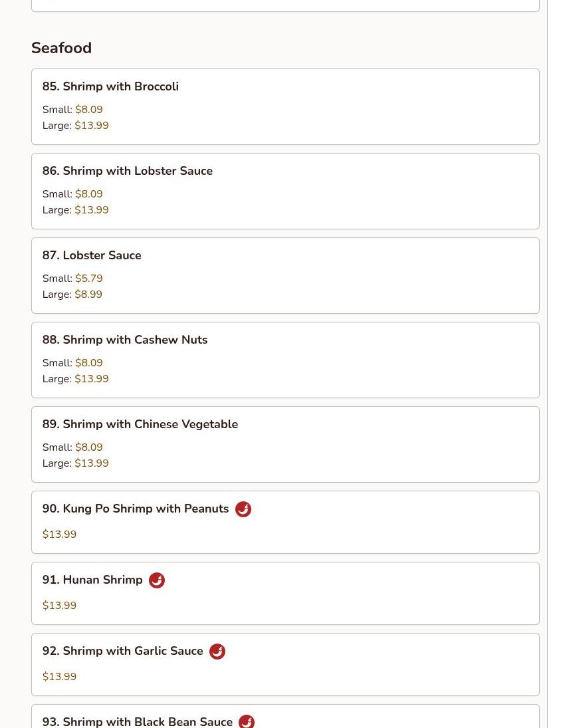Click the Seafood section heading
561x728 pixels.
coord(61,48)
